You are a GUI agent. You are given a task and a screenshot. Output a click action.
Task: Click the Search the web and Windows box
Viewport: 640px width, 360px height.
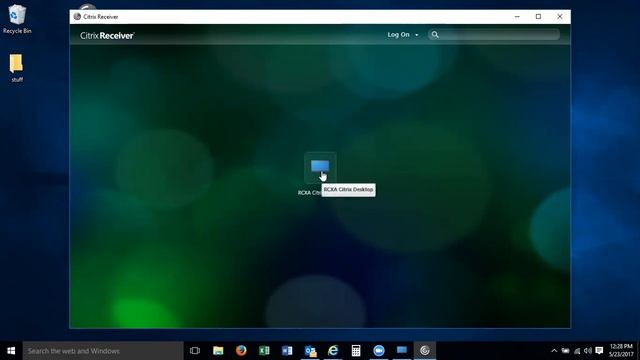[103, 351]
